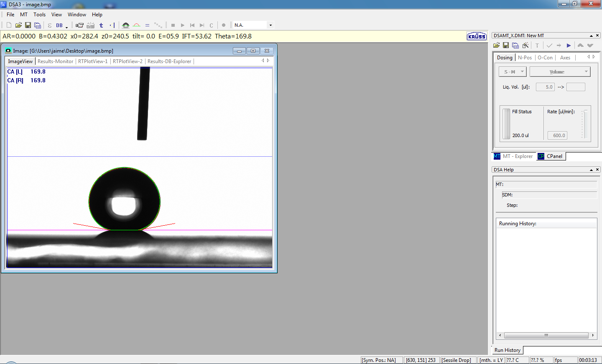Run the MT with the blue play button
The image size is (602, 364).
coord(569,45)
